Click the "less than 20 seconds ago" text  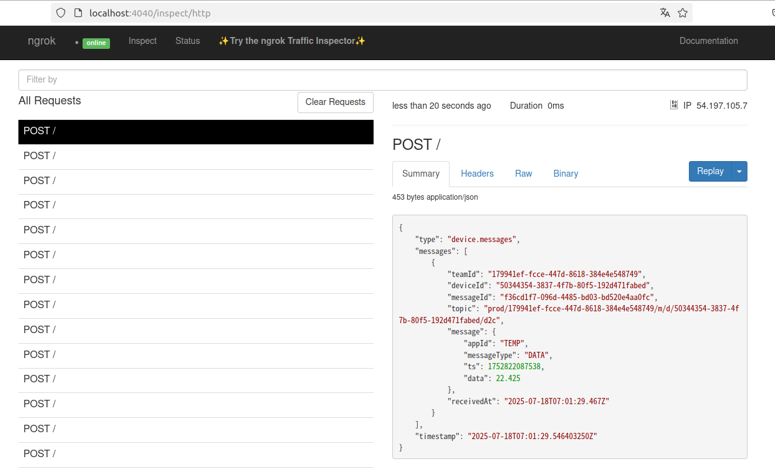441,106
